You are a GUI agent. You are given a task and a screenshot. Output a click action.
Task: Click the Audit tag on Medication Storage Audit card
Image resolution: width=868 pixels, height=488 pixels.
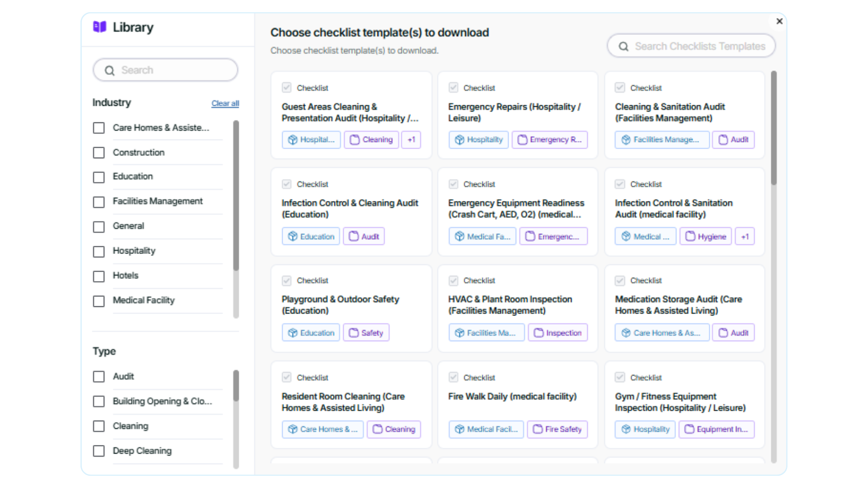tap(733, 333)
